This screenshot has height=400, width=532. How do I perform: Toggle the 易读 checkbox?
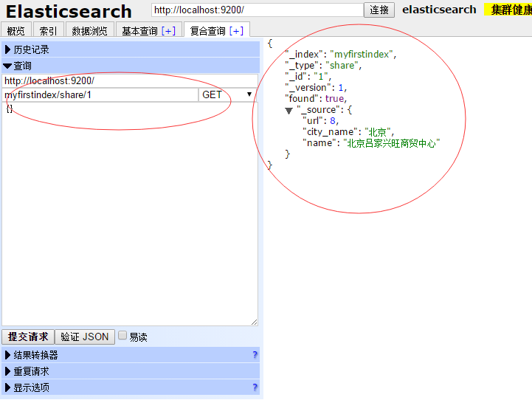(x=122, y=336)
